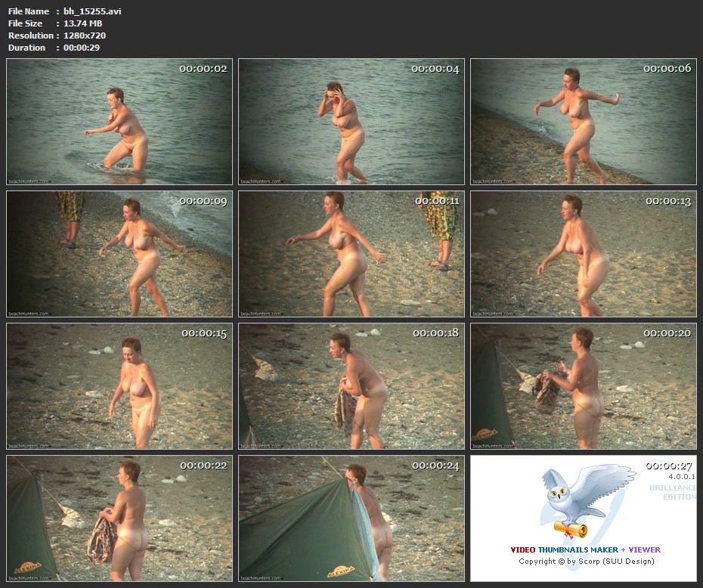
Task: Open the frame marked 00:00:22
Action: 119,518
